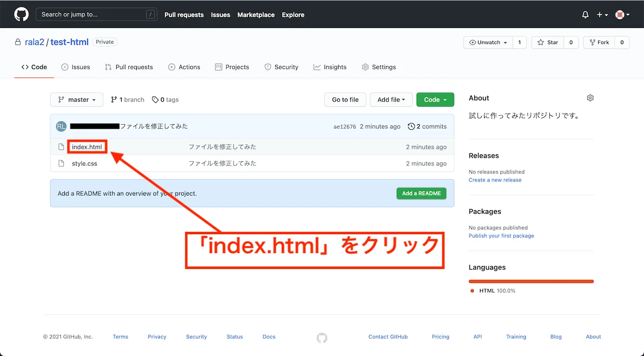This screenshot has width=644, height=356.
Task: Click the fork icon on the Fork button
Action: [x=593, y=42]
